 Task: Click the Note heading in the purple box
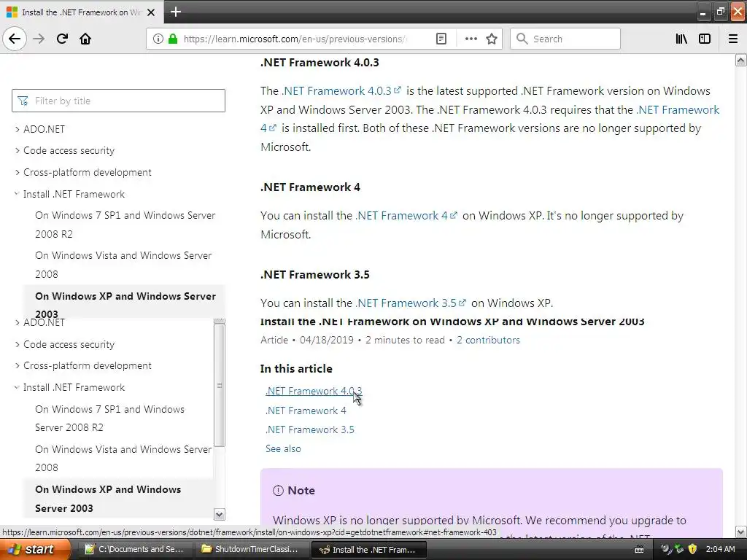[x=301, y=491]
